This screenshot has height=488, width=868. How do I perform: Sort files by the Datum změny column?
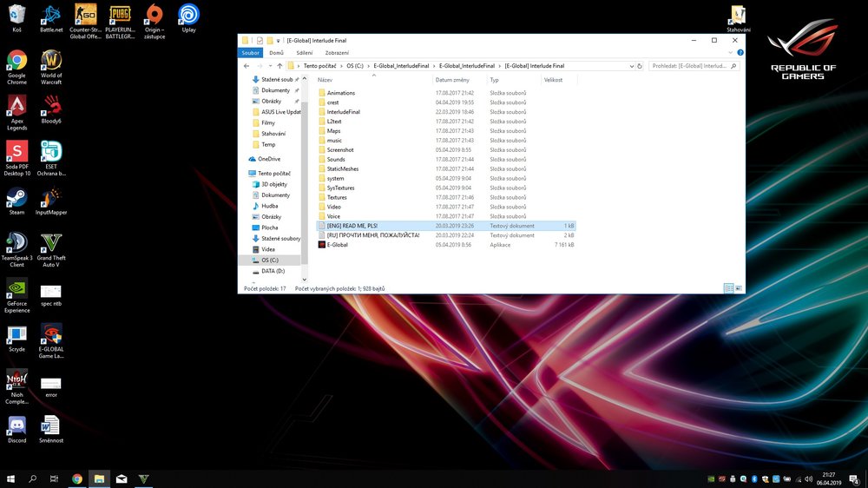pyautogui.click(x=453, y=80)
